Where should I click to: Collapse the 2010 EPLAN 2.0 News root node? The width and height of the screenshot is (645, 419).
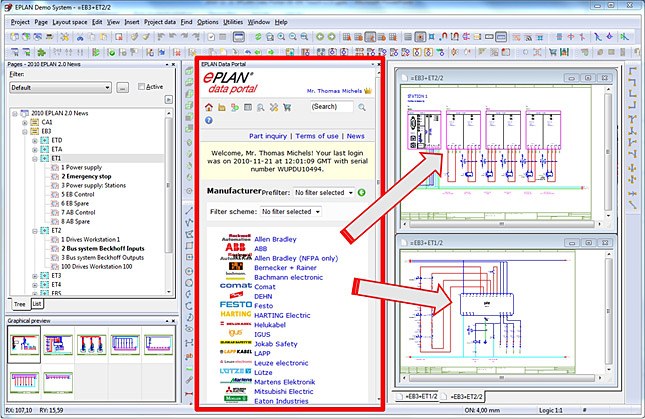point(15,113)
